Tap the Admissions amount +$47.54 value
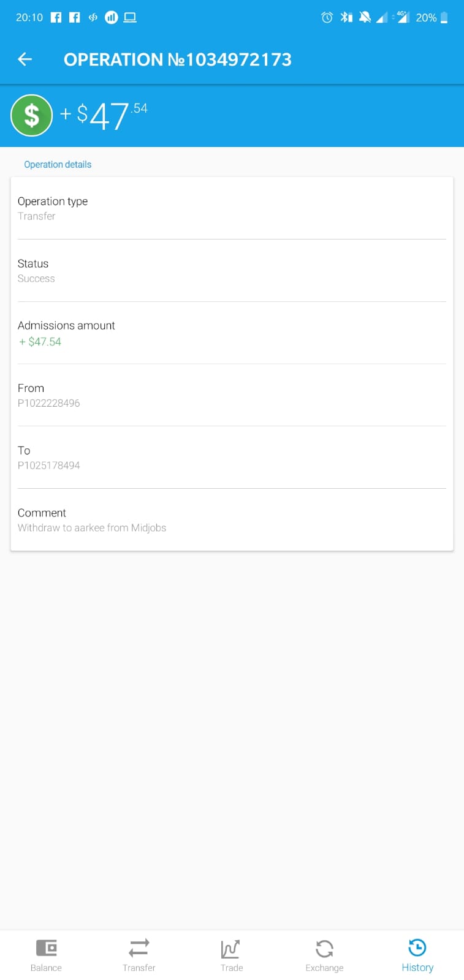Image resolution: width=464 pixels, height=980 pixels. point(40,342)
